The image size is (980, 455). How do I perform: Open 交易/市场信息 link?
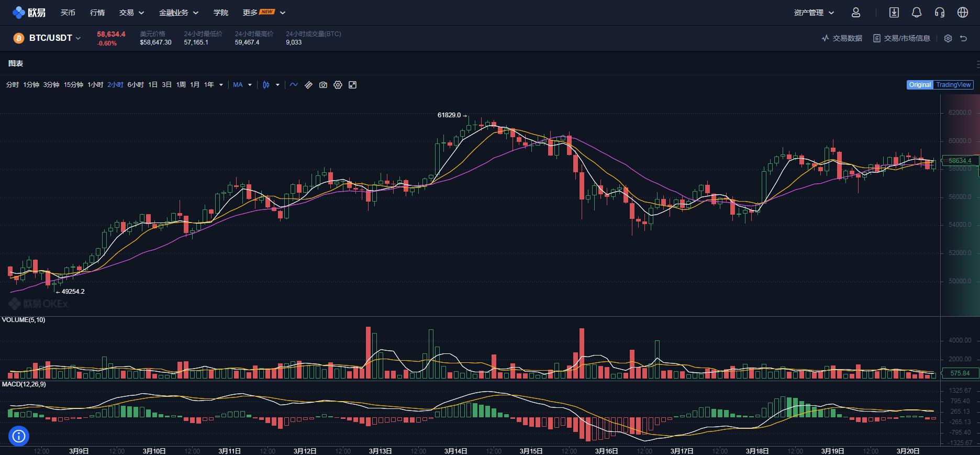click(x=901, y=38)
